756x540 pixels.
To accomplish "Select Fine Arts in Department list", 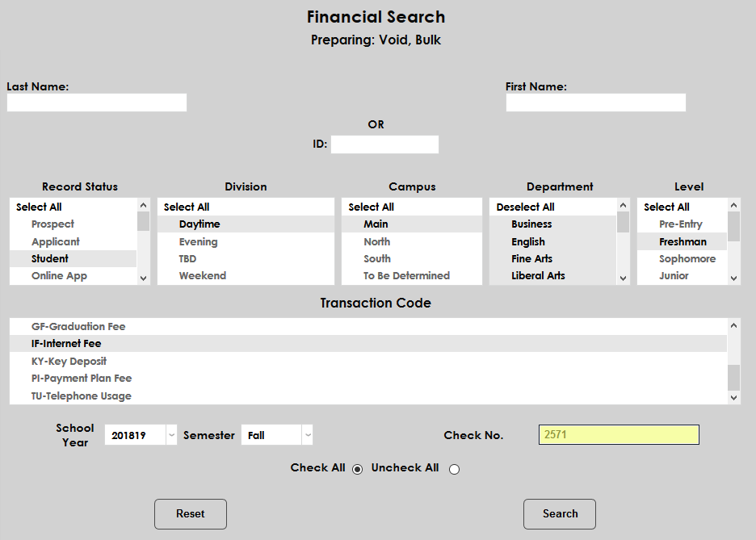I will coord(553,258).
